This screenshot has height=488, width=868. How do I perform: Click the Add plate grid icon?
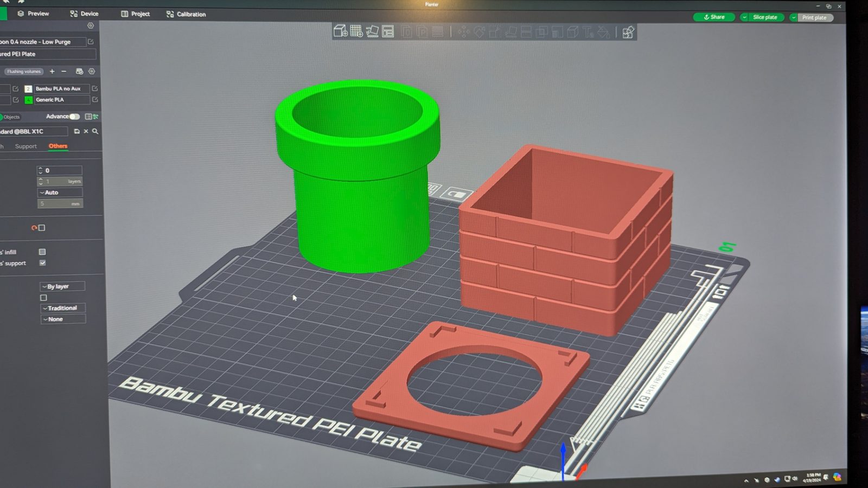click(356, 31)
